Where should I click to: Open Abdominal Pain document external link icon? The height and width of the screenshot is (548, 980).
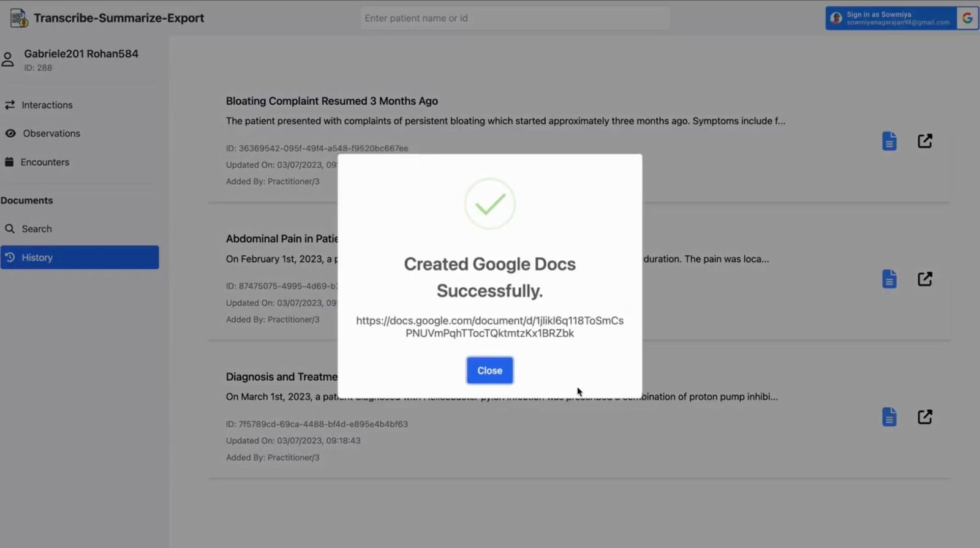tap(925, 279)
